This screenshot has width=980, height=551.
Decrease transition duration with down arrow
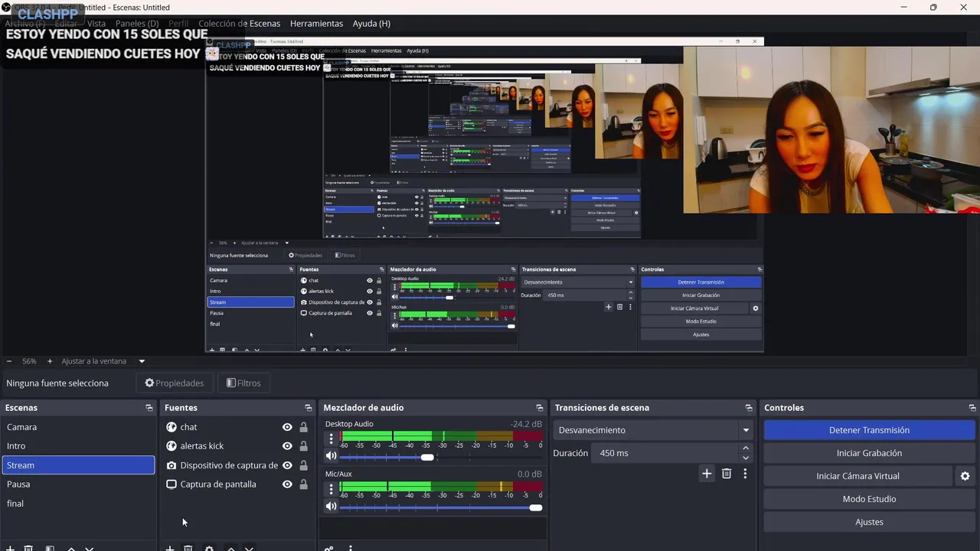(746, 458)
